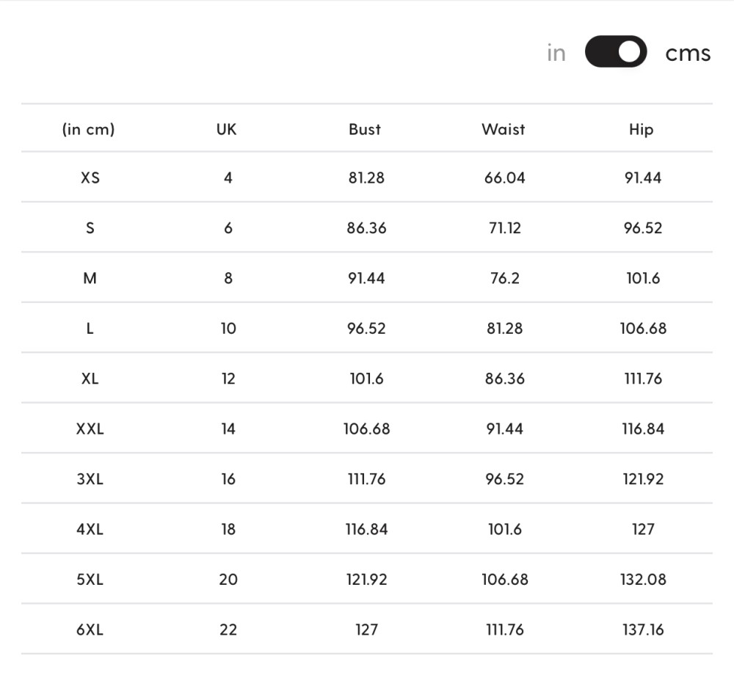Click the 137.16 hip value cell

tap(643, 630)
